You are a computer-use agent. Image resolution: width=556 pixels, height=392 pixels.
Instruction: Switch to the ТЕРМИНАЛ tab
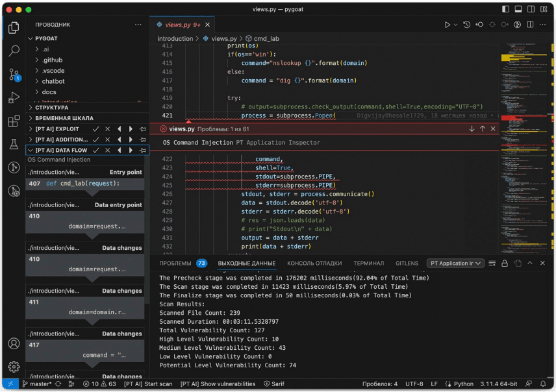(x=368, y=263)
